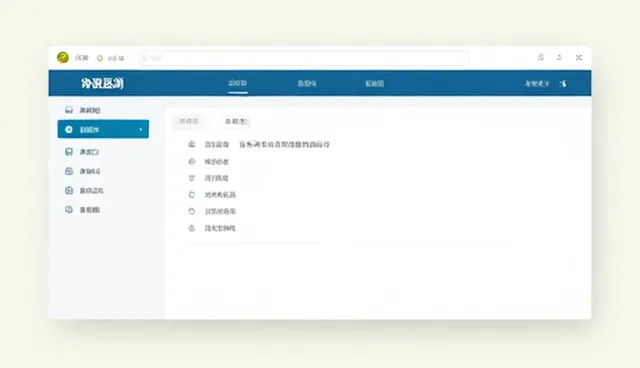
Task: Click the grey pill button above the list
Action: (x=189, y=121)
